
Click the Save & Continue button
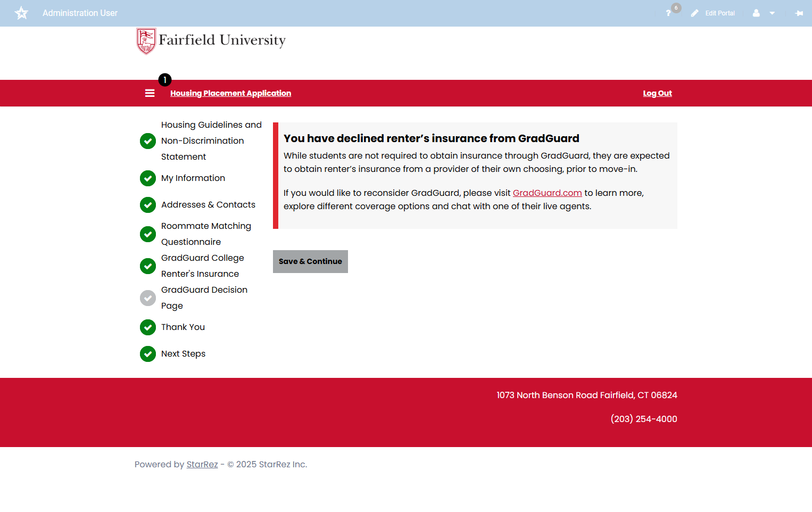(x=310, y=261)
